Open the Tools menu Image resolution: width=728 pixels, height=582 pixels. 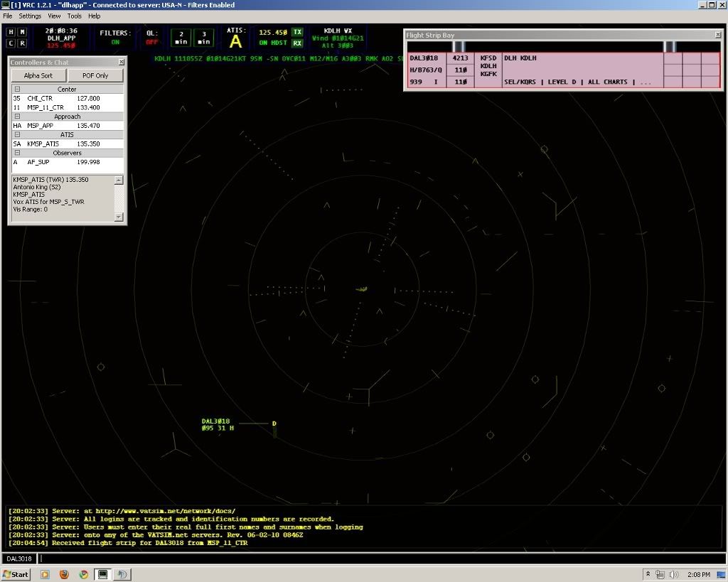point(74,16)
